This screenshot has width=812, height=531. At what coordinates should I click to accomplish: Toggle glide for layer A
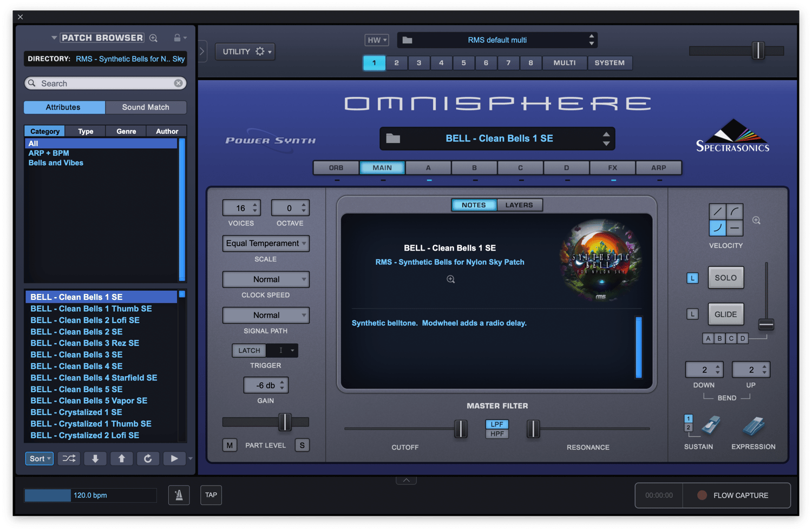pos(708,338)
